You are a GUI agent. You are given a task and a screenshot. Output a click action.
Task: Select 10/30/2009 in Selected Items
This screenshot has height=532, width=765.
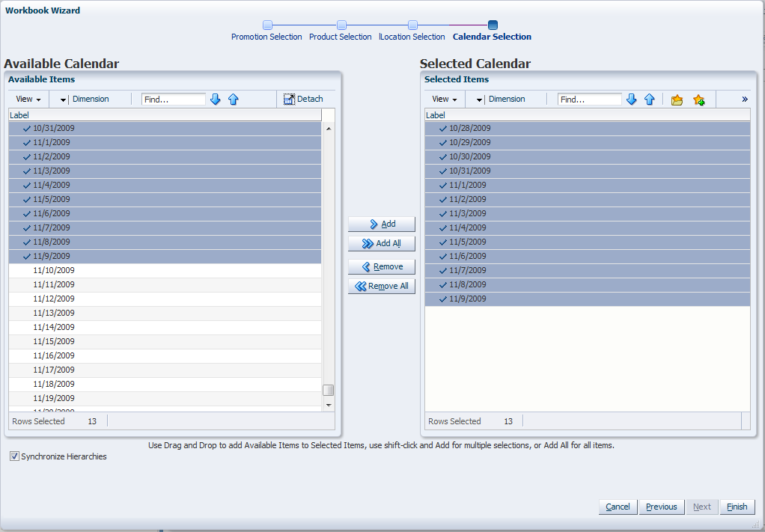pos(588,156)
